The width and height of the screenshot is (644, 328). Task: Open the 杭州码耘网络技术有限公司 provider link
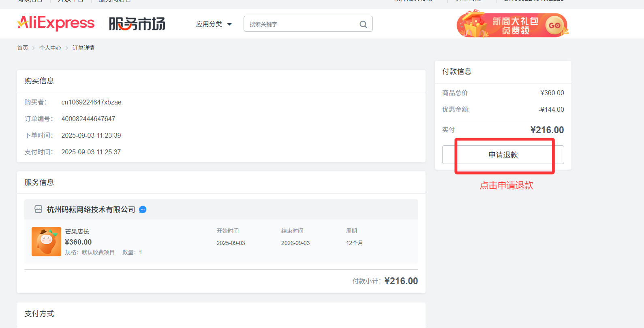click(91, 209)
